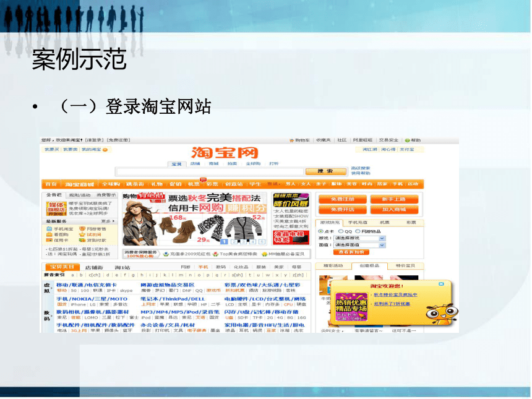The width and height of the screenshot is (532, 399).
Task: Click 移动/联通/电信充值卡 category link
Action: (x=87, y=285)
